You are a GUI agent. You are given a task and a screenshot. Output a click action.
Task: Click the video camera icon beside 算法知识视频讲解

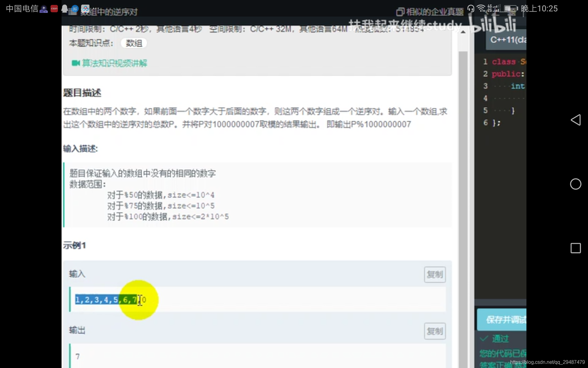coord(76,63)
